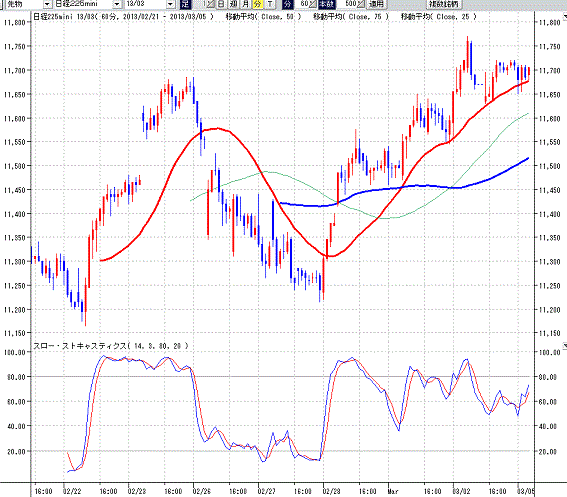The image size is (567, 497).
Task: Select the weekly (週) chart period button
Action: [x=234, y=4]
